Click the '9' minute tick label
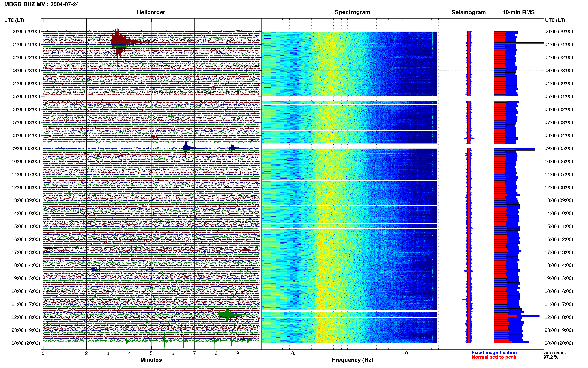588x368 pixels. click(238, 353)
